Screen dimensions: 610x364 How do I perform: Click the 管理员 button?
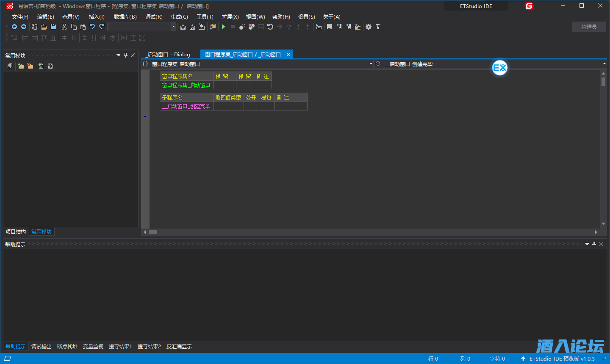point(589,27)
